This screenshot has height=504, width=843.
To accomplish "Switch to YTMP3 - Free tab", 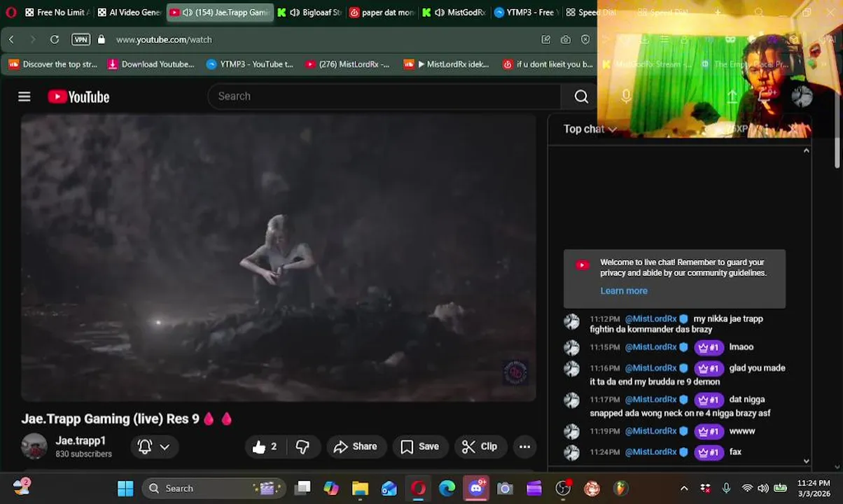I will (526, 12).
